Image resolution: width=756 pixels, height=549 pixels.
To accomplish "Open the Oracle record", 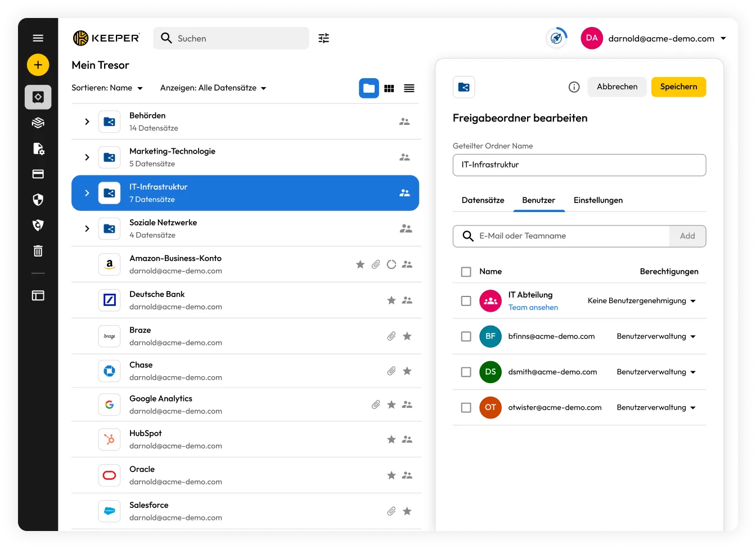I will pyautogui.click(x=246, y=475).
